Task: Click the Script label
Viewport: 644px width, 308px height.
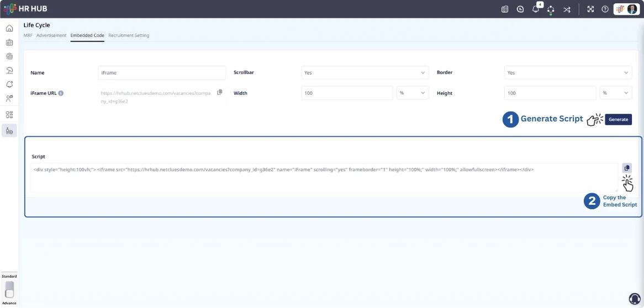Action: [x=39, y=156]
